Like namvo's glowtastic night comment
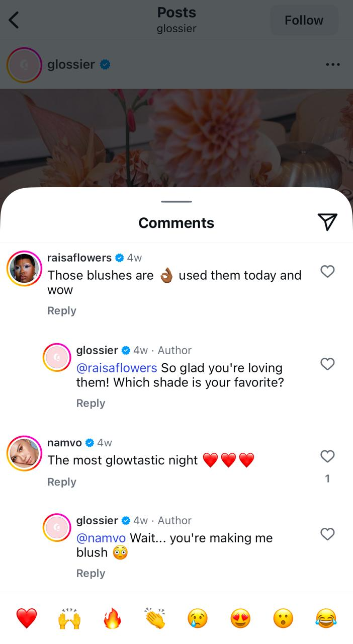The height and width of the screenshot is (644, 353). pos(327,456)
